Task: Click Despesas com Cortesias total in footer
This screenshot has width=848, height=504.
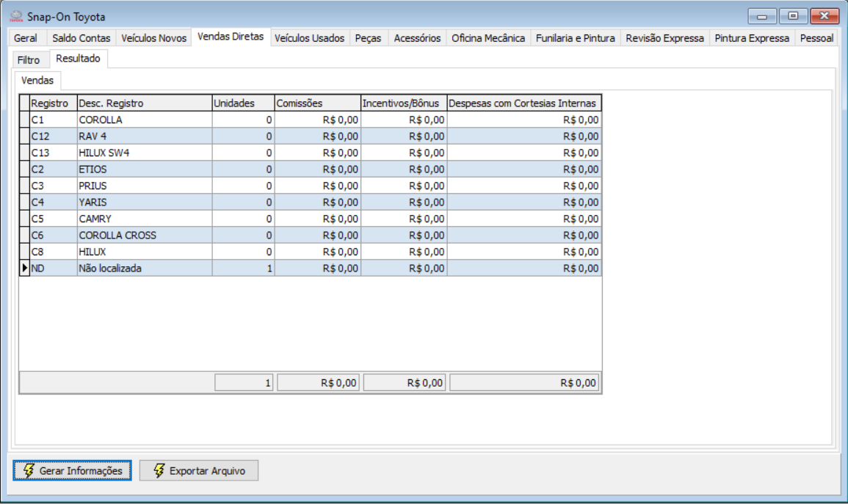Action: click(x=524, y=382)
